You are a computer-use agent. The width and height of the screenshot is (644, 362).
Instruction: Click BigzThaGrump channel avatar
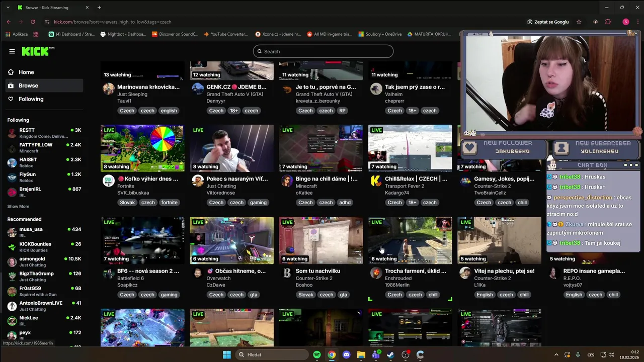pos(12,276)
